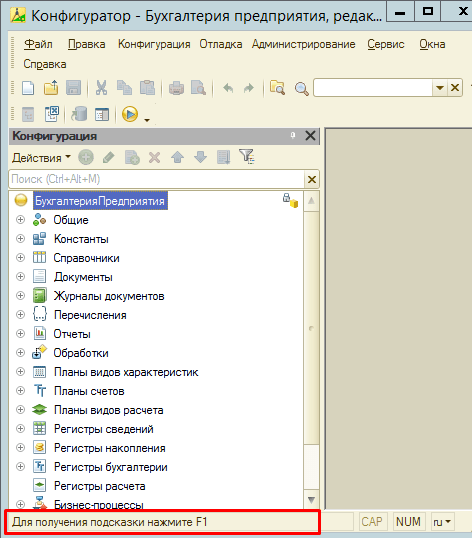472x538 pixels.
Task: Open the Сервис menu
Action: click(x=386, y=44)
